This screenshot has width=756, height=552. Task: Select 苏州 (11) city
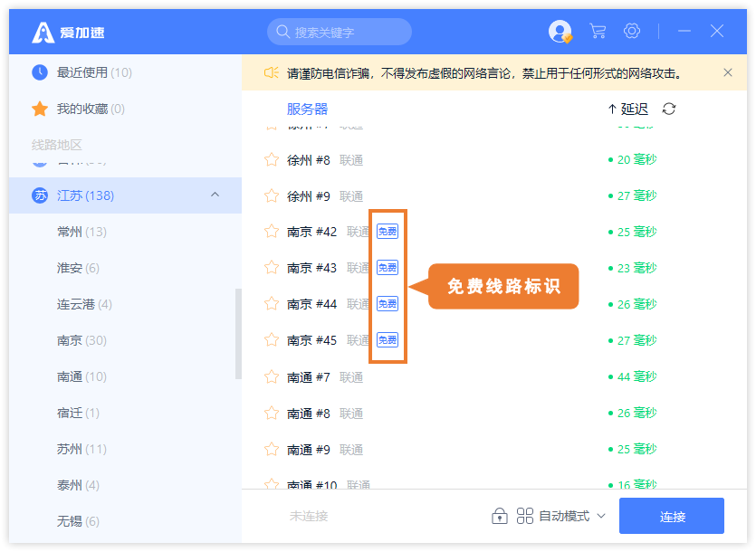pos(125,449)
